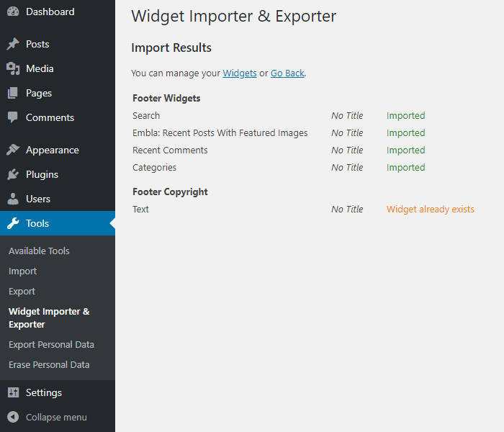
Task: Click the Go Back link
Action: pyautogui.click(x=287, y=73)
